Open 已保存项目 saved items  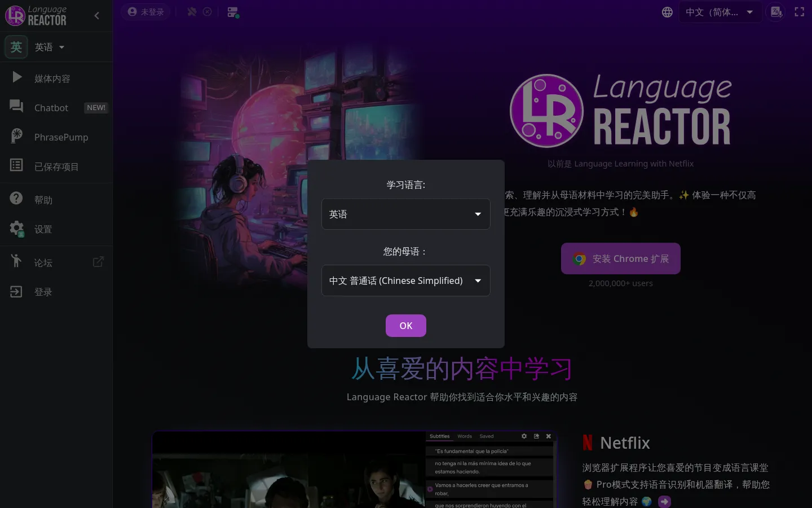(x=56, y=167)
